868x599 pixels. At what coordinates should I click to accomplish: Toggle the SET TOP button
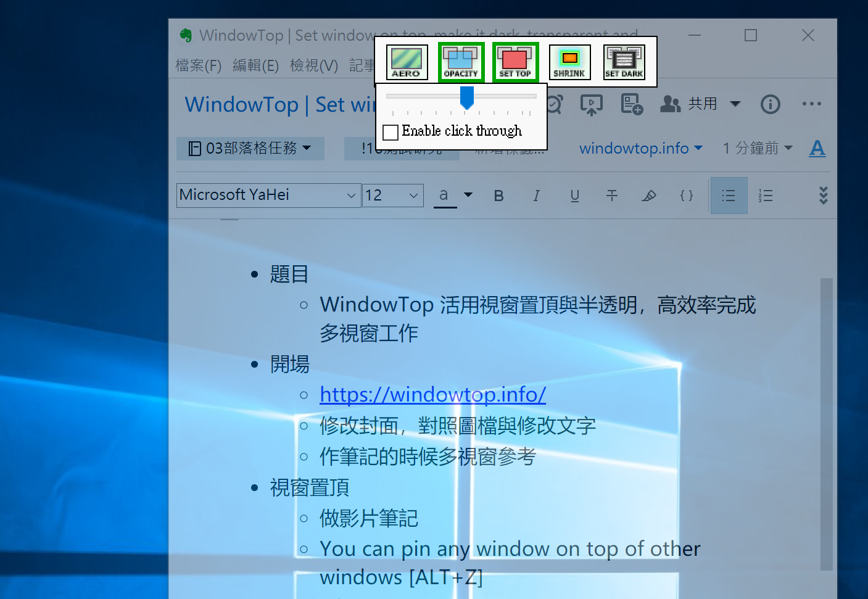[515, 62]
